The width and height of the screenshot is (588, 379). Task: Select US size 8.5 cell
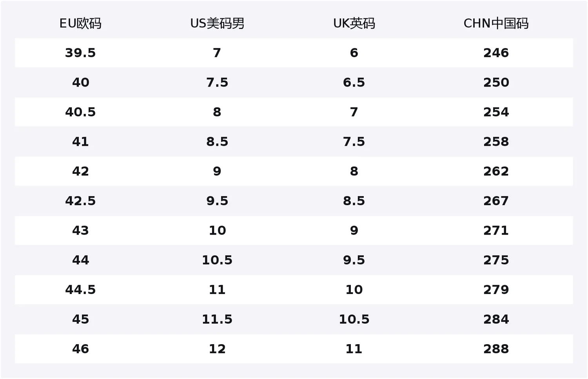pos(217,142)
